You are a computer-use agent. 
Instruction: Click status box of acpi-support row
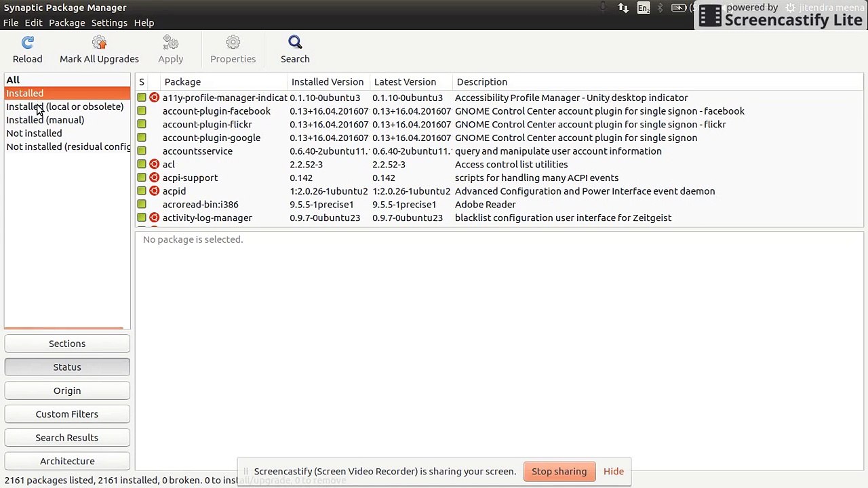(142, 178)
